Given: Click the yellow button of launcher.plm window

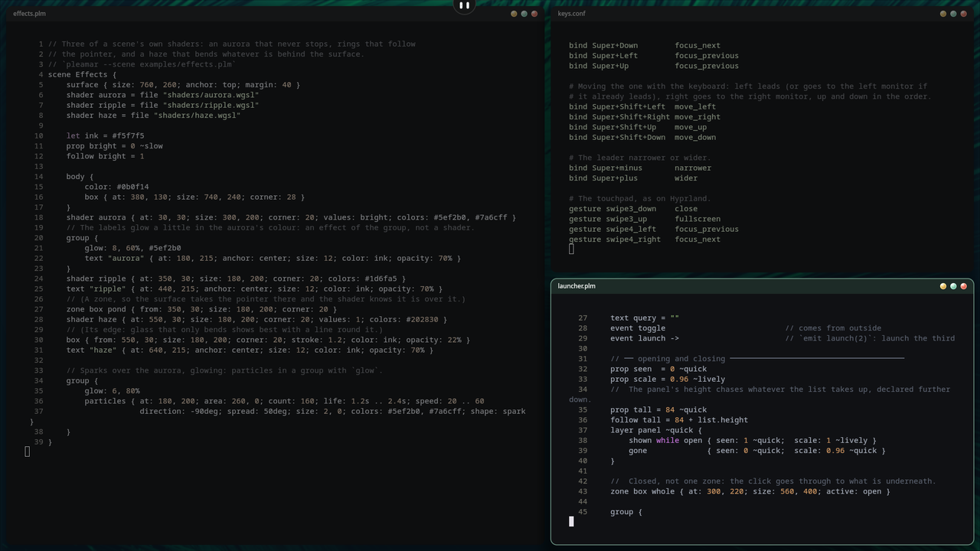Looking at the screenshot, I should point(942,286).
